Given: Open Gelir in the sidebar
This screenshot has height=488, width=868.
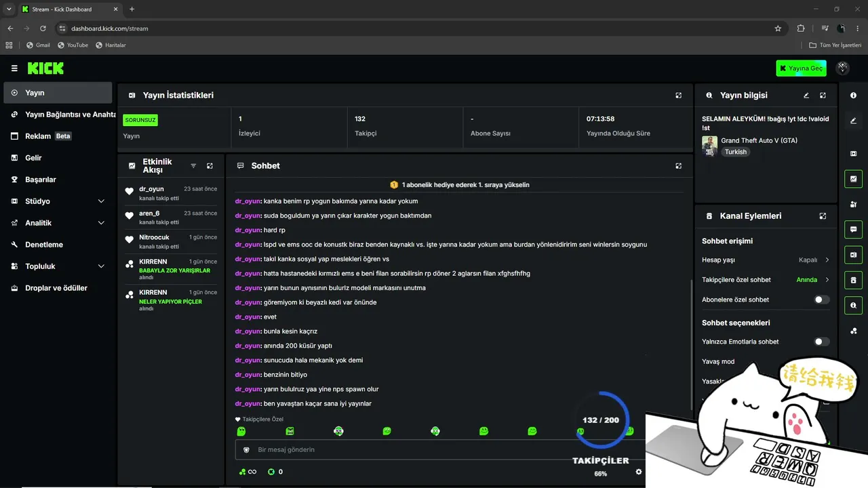Looking at the screenshot, I should point(58,158).
